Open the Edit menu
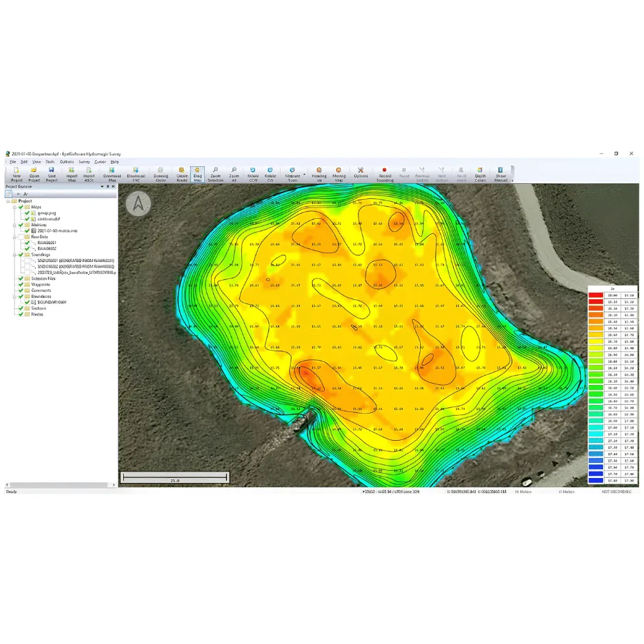The width and height of the screenshot is (644, 644). click(24, 162)
